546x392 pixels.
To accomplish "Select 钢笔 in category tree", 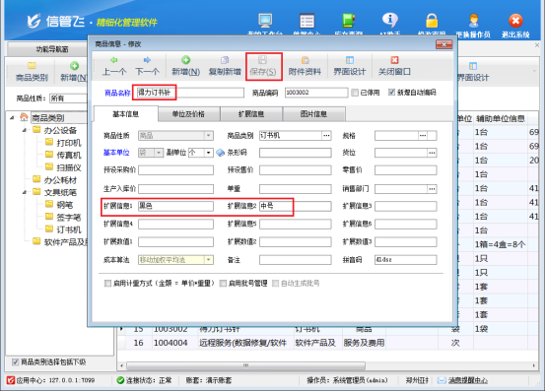I will (x=64, y=205).
